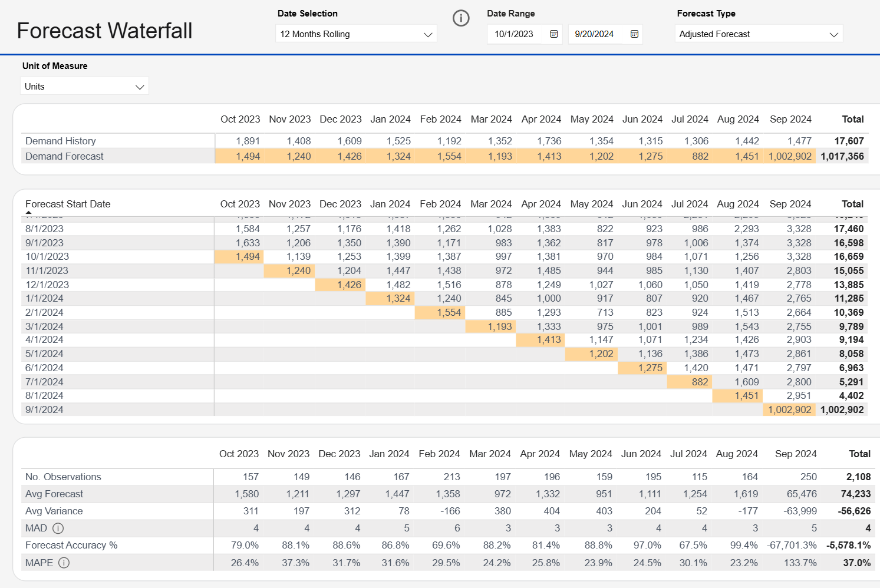Image resolution: width=880 pixels, height=588 pixels.
Task: Click the MAD info icon
Action: pyautogui.click(x=58, y=528)
